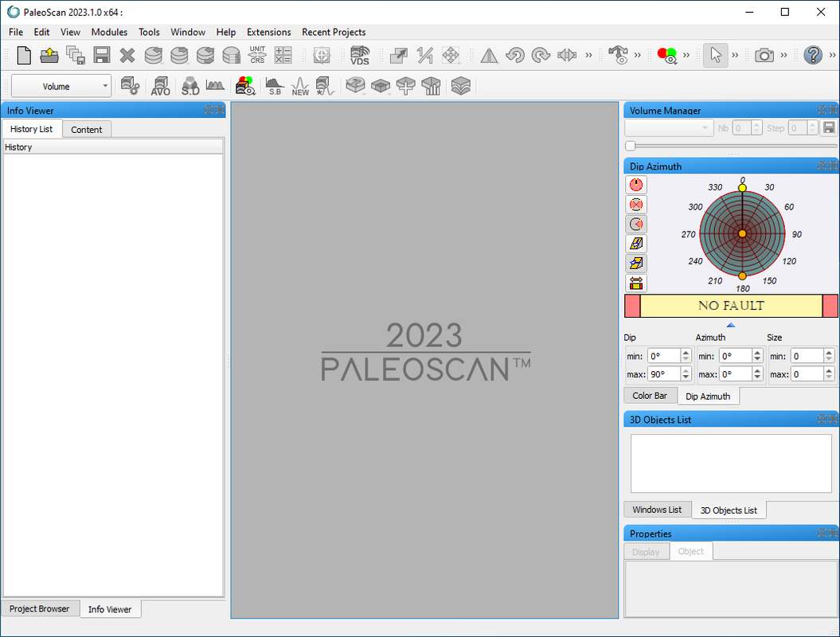Expand overflow chevron next to camera icon
This screenshot has width=840, height=637.
point(783,55)
